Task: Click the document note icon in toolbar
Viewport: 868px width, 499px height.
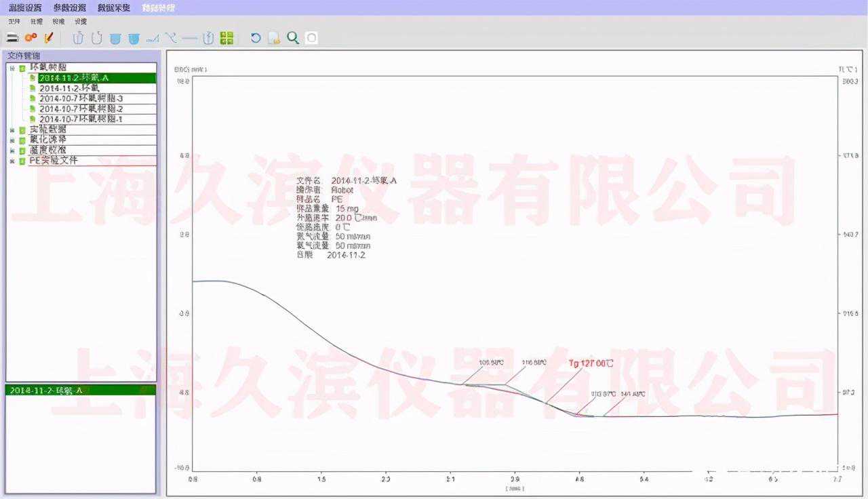Action: click(274, 38)
